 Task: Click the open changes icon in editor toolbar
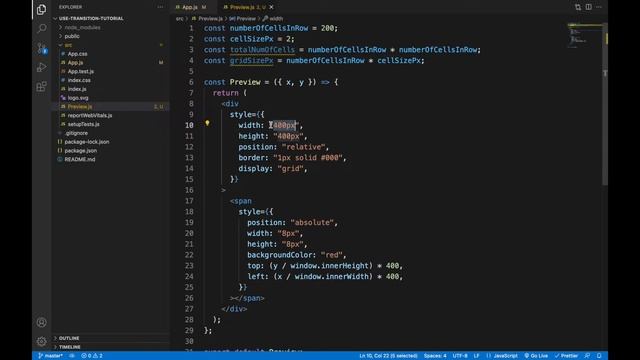point(578,7)
